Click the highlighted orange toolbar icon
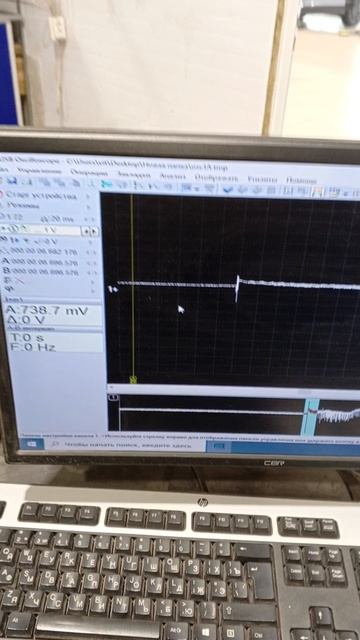 tap(317, 192)
